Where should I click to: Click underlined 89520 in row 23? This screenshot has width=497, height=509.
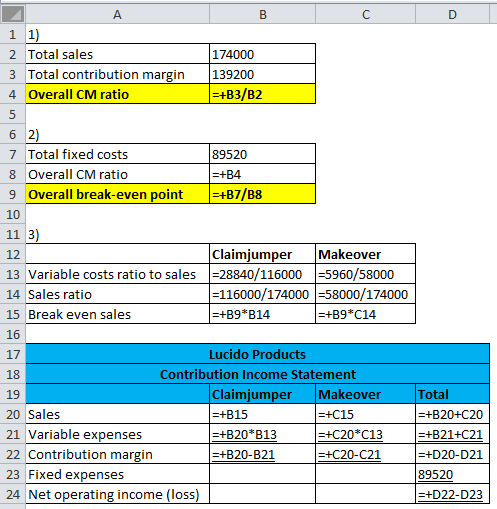point(453,474)
